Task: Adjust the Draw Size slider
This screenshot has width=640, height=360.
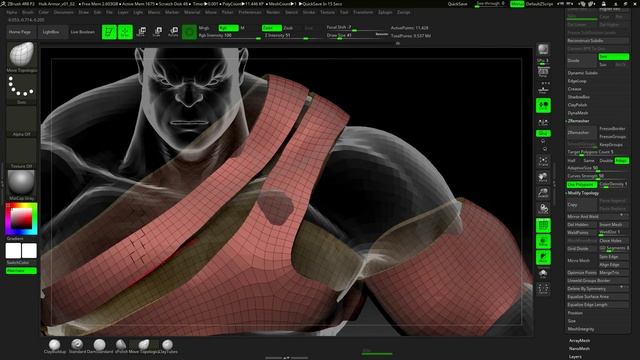Action: 357,36
